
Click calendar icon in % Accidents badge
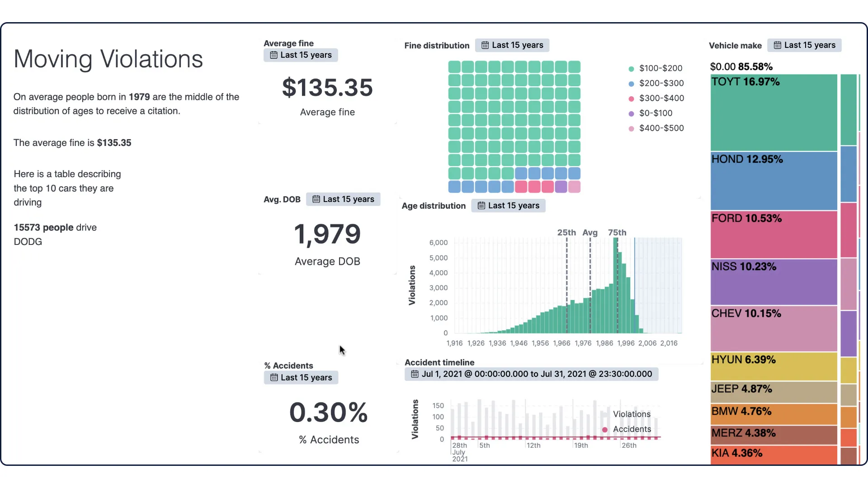[x=274, y=377]
